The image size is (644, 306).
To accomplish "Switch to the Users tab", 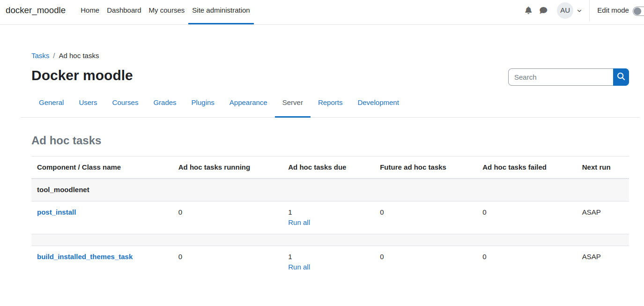I will (x=88, y=103).
